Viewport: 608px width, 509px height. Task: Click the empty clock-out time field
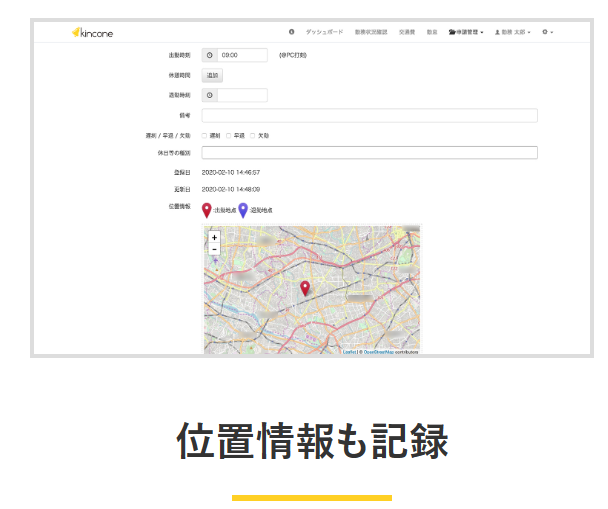pyautogui.click(x=242, y=95)
